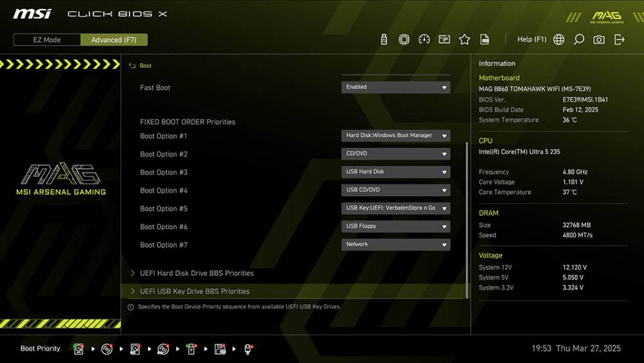The width and height of the screenshot is (644, 363).
Task: Click the BIOS version E7E39IMSI.1B41
Action: [x=585, y=99]
